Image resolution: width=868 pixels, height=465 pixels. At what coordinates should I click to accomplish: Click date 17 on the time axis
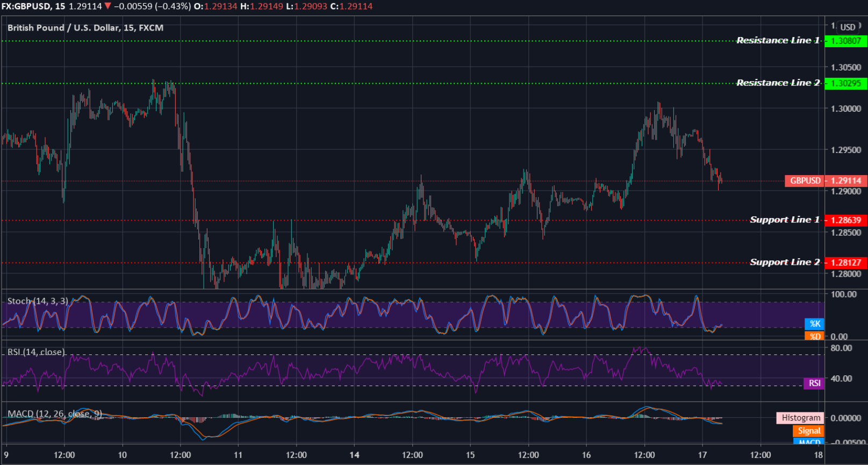point(702,455)
